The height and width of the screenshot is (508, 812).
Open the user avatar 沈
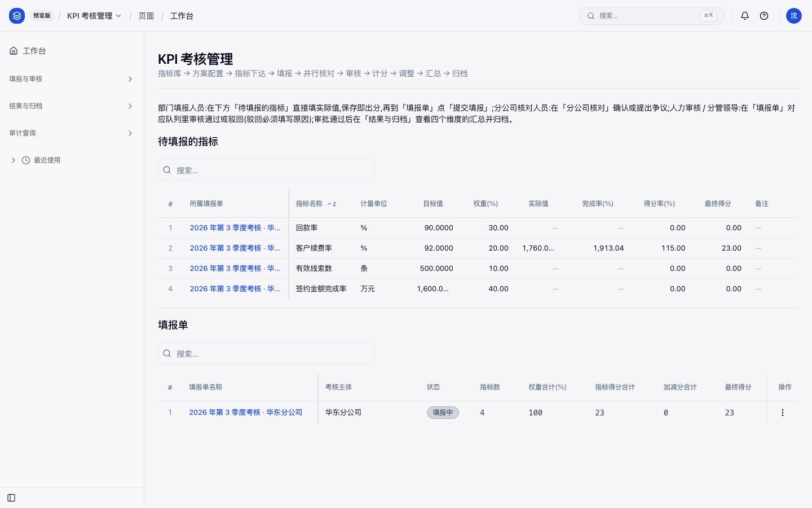click(794, 16)
